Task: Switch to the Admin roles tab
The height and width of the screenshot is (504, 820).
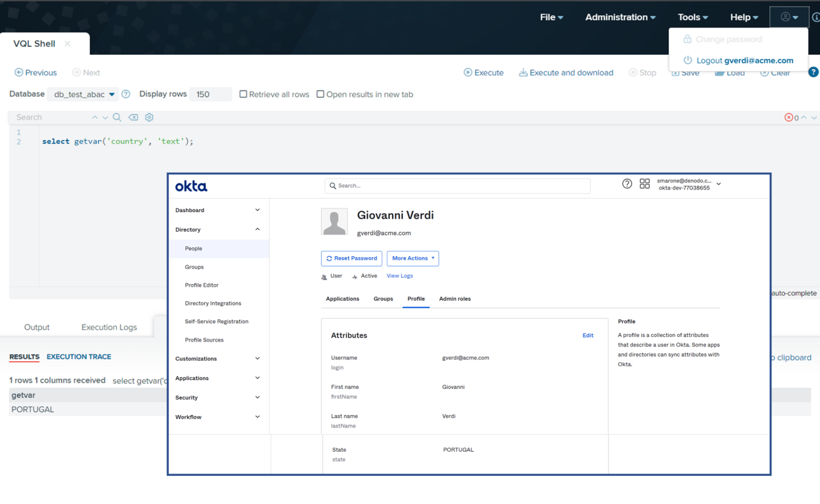Action: (x=455, y=299)
